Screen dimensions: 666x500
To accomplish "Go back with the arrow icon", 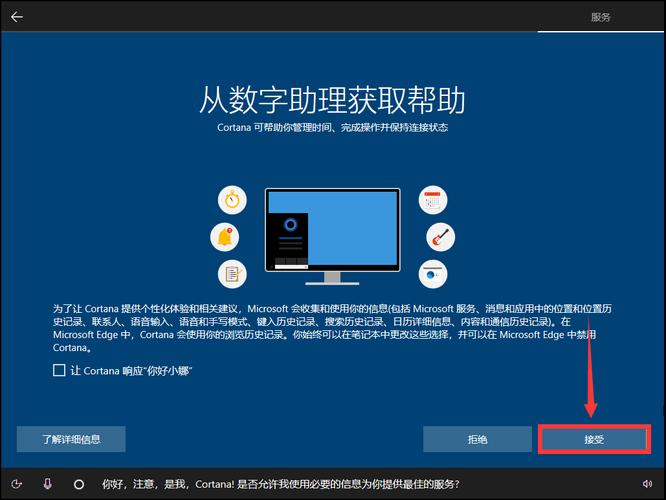I will tap(17, 17).
